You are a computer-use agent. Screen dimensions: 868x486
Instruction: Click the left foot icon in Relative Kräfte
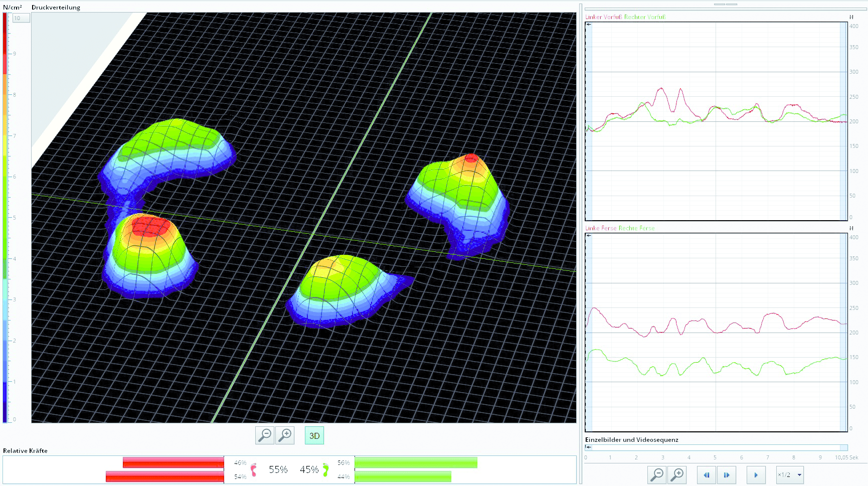(x=254, y=469)
